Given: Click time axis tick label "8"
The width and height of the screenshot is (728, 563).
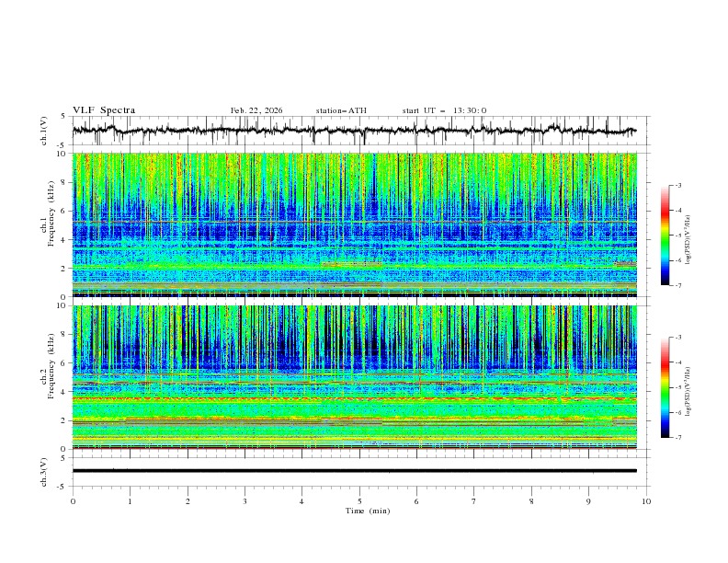Looking at the screenshot, I should click(531, 501).
